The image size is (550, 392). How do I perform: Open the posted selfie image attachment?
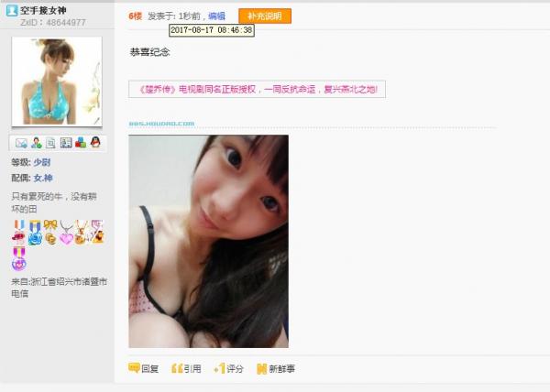pyautogui.click(x=208, y=242)
